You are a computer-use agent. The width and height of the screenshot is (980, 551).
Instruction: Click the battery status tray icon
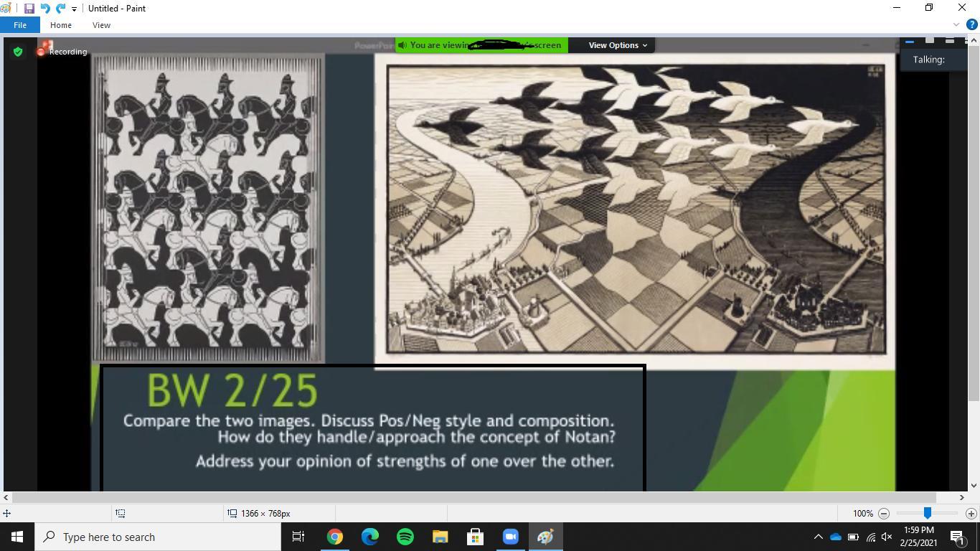coord(853,537)
